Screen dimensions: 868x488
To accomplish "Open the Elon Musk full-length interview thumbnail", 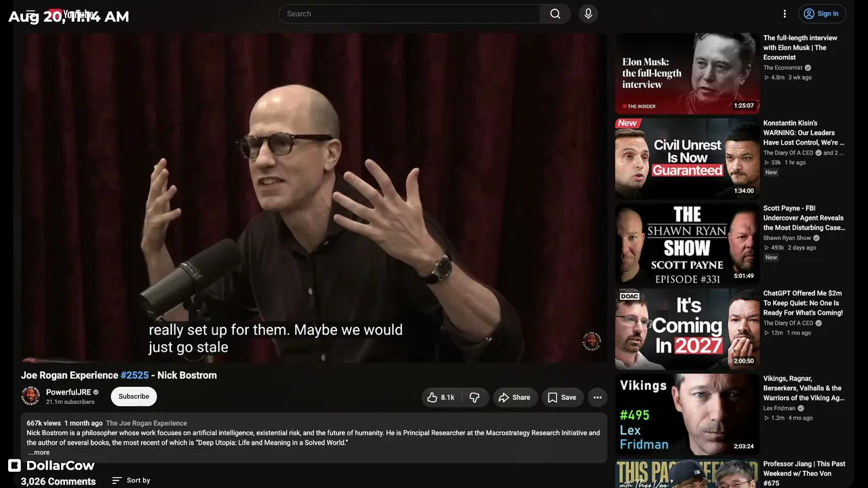I will [687, 73].
